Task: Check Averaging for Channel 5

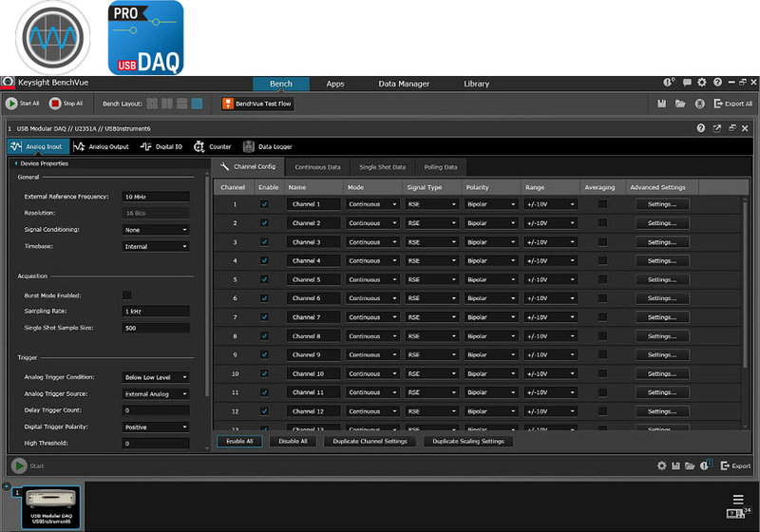Action: pos(602,279)
